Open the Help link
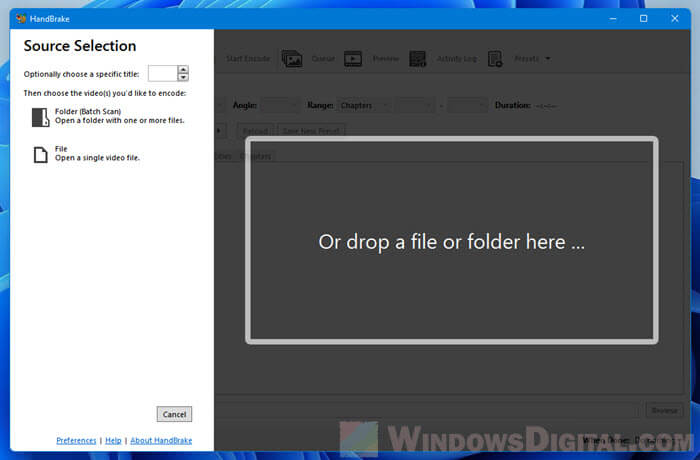This screenshot has width=700, height=460. 113,440
